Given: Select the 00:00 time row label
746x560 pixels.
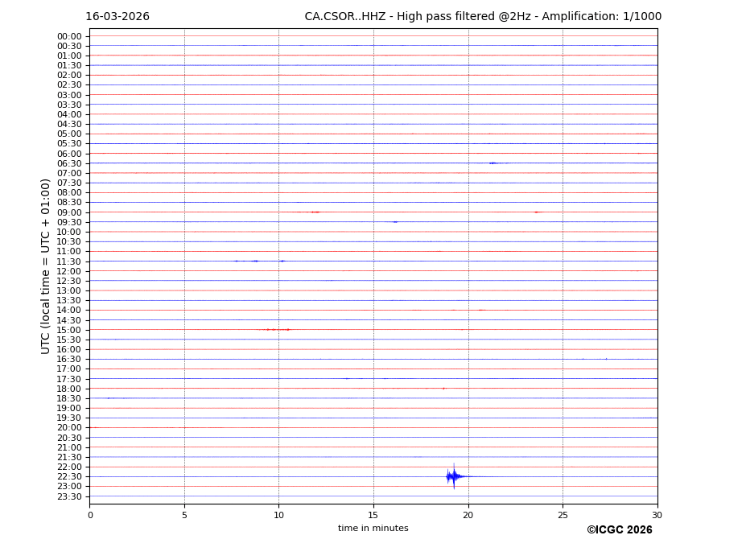Looking at the screenshot, I should click(x=69, y=36).
